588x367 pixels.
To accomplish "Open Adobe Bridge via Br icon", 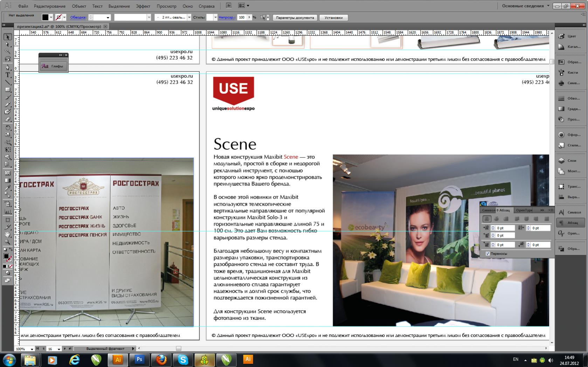I will [229, 6].
